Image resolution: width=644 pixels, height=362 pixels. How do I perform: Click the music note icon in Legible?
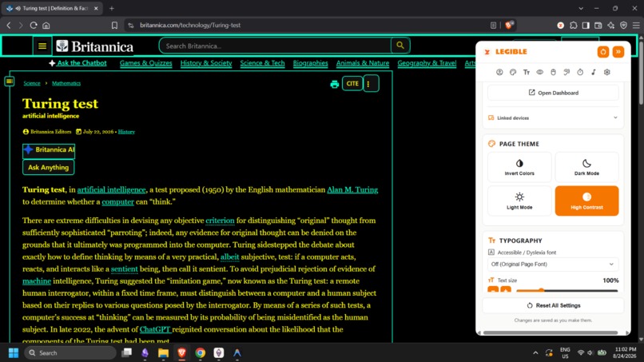point(594,72)
